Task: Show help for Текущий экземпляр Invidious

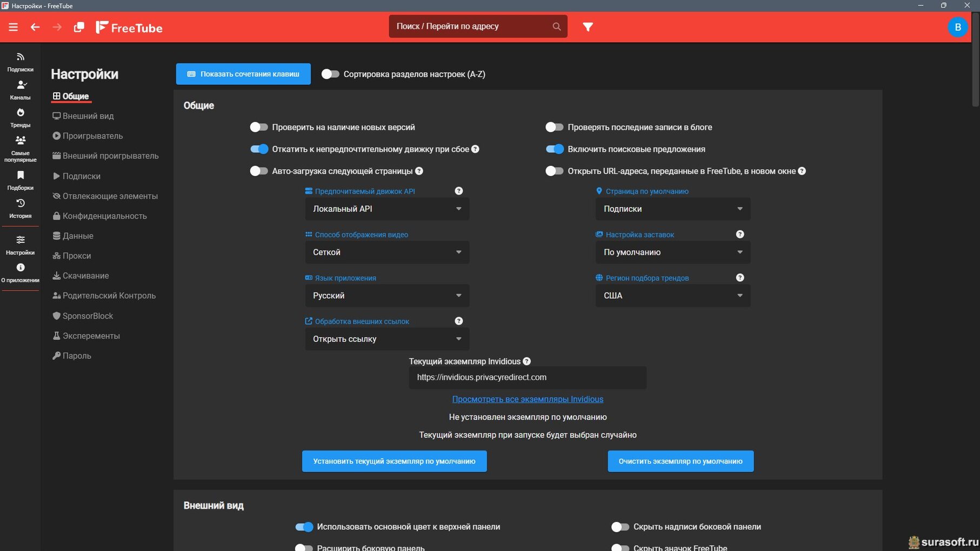Action: (527, 361)
